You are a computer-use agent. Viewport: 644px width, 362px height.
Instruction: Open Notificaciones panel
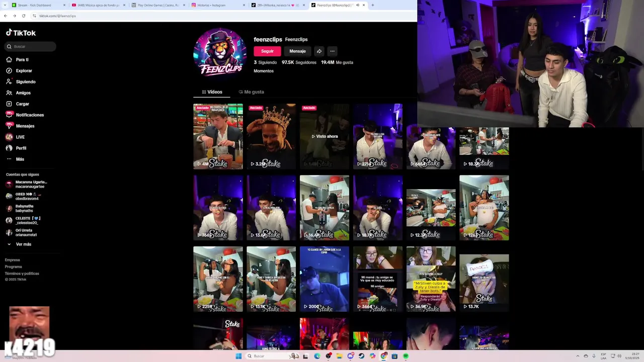click(25, 115)
